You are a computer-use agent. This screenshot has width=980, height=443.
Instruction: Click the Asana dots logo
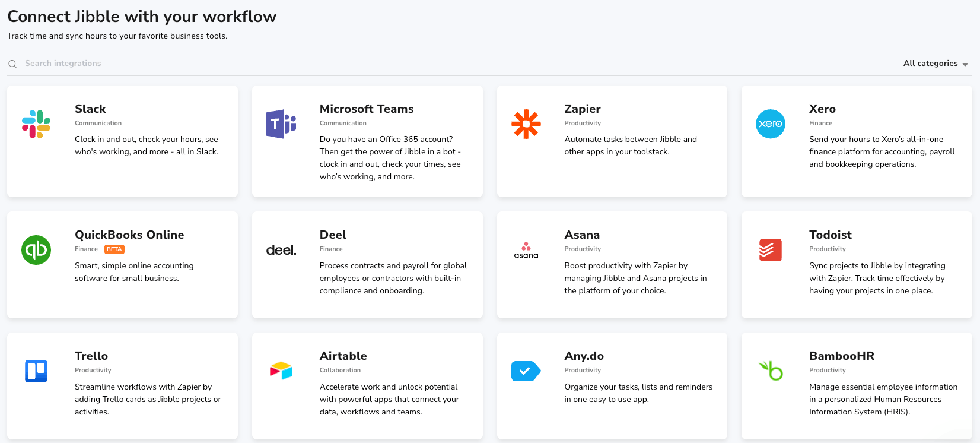pyautogui.click(x=526, y=249)
